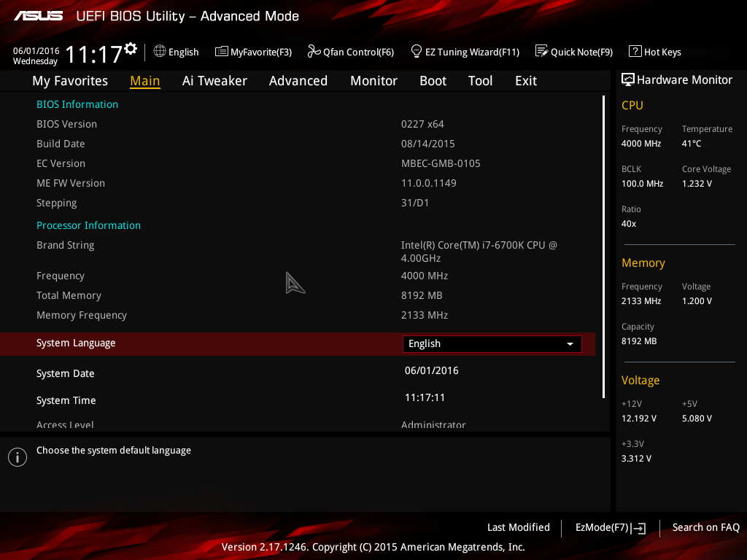Open the Advanced tab
This screenshot has height=560, width=747.
click(298, 81)
